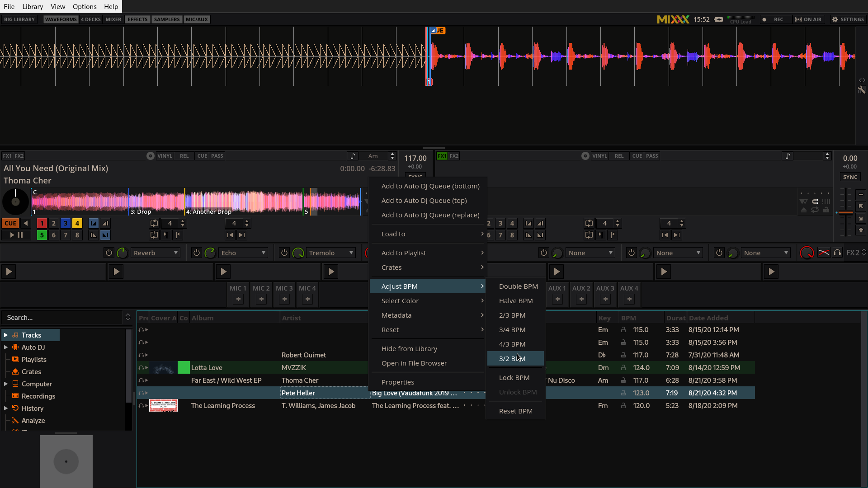
Task: Choose Double BPM from the submenu
Action: click(x=516, y=286)
